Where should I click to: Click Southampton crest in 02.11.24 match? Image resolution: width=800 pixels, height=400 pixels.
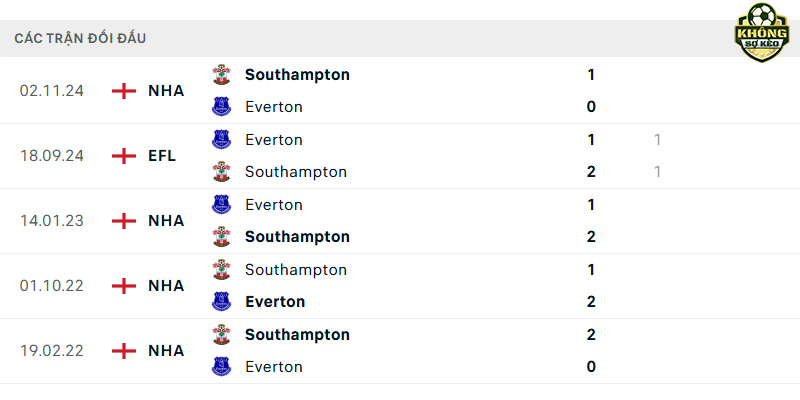pyautogui.click(x=221, y=74)
